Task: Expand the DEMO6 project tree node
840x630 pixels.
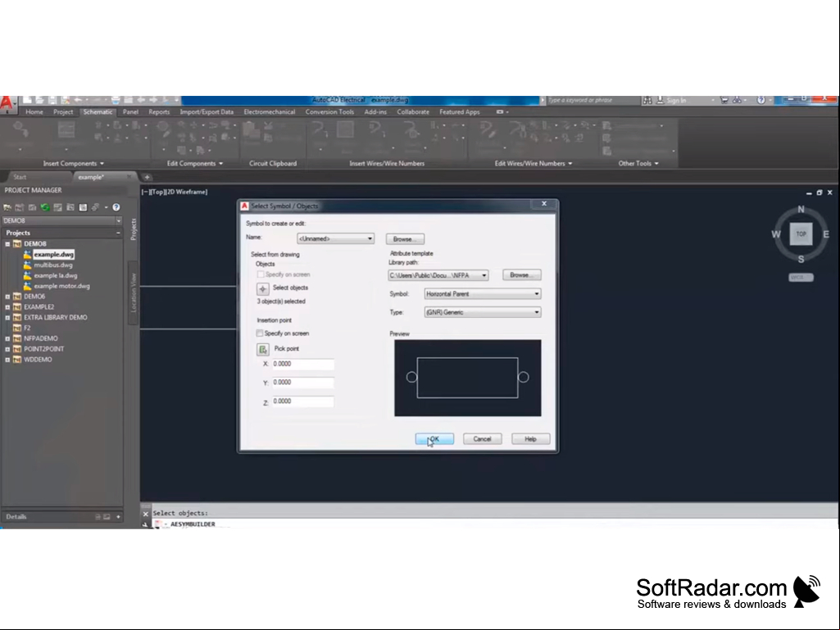Action: pos(7,297)
